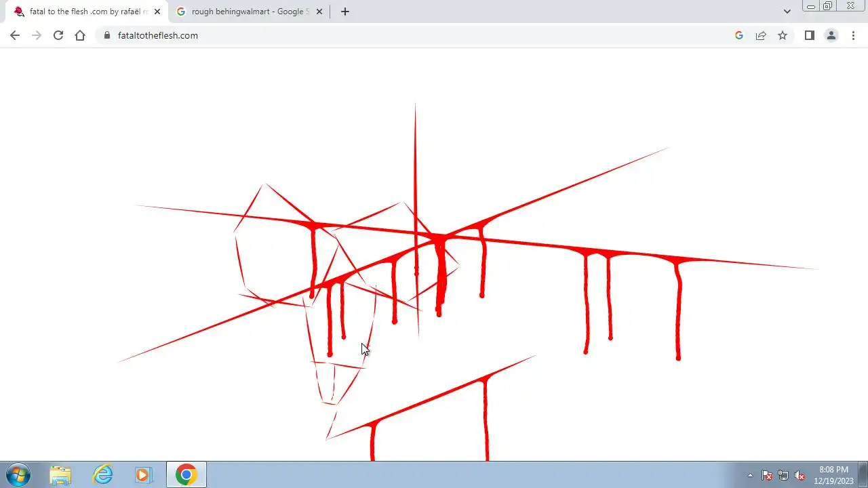
Task: Open the Google icon in address bar
Action: tap(739, 35)
